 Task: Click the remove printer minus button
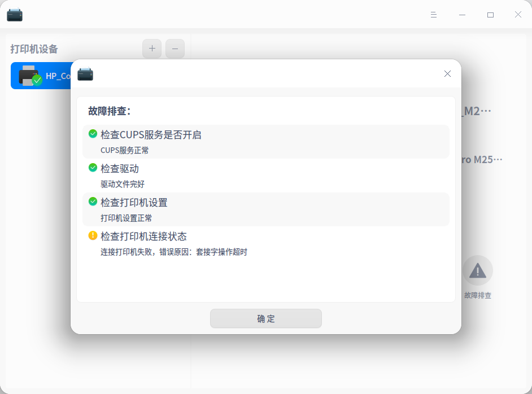[175, 49]
